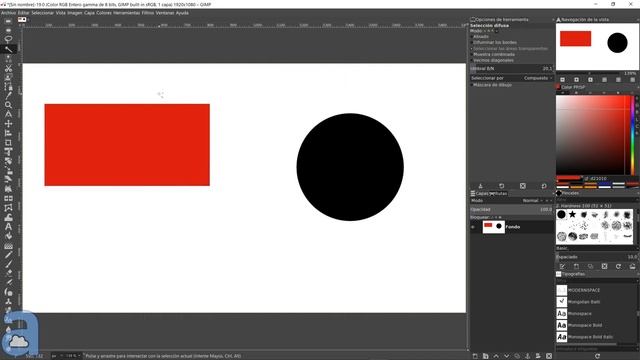
Task: Adjust the Umbral threshold slider
Action: coord(511,69)
